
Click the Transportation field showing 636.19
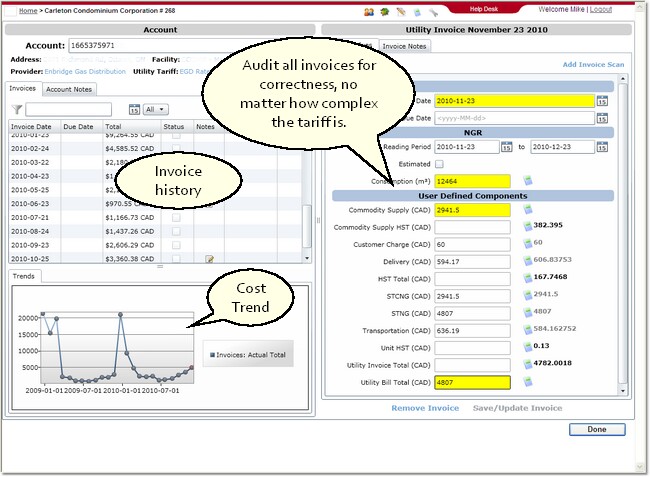click(x=473, y=331)
